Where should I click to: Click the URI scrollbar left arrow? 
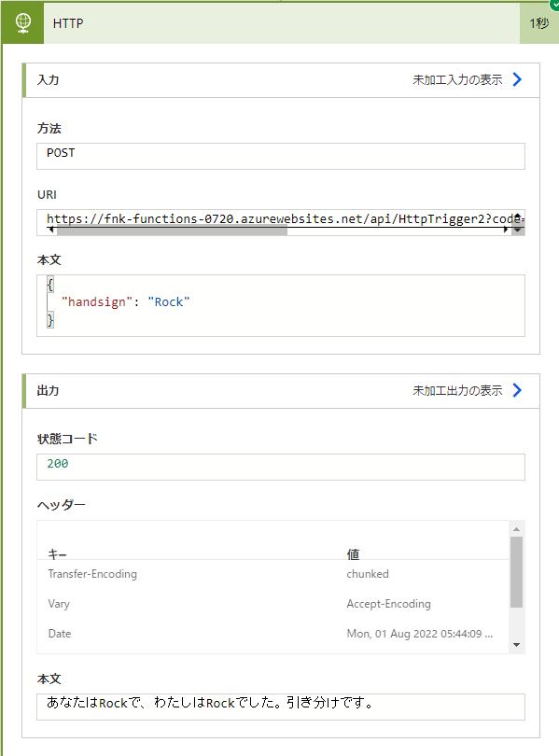[51, 231]
